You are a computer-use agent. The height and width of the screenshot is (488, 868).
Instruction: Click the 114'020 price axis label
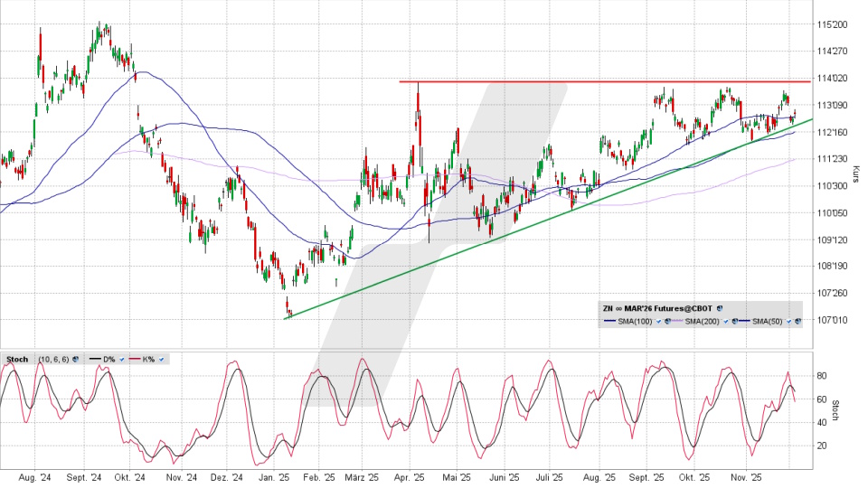click(832, 78)
